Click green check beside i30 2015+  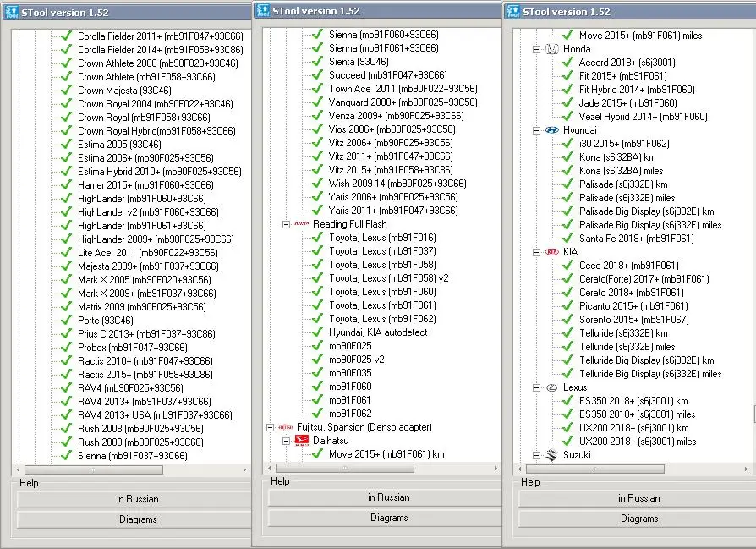(568, 143)
